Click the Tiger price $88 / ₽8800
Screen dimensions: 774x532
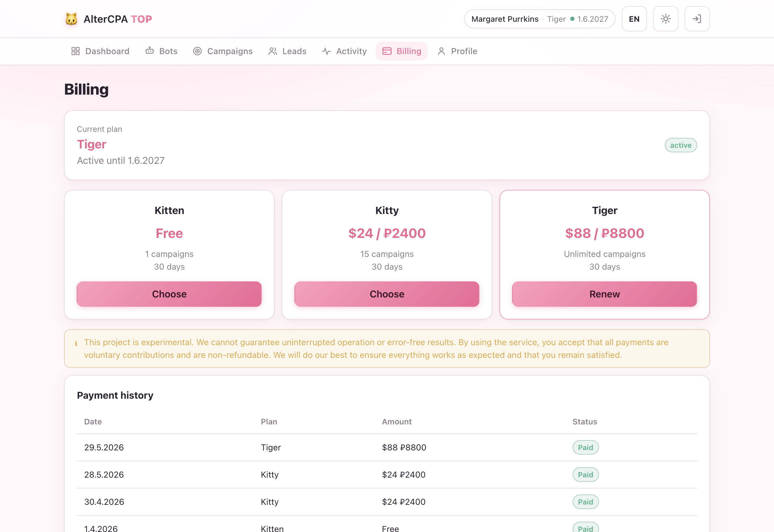(604, 233)
